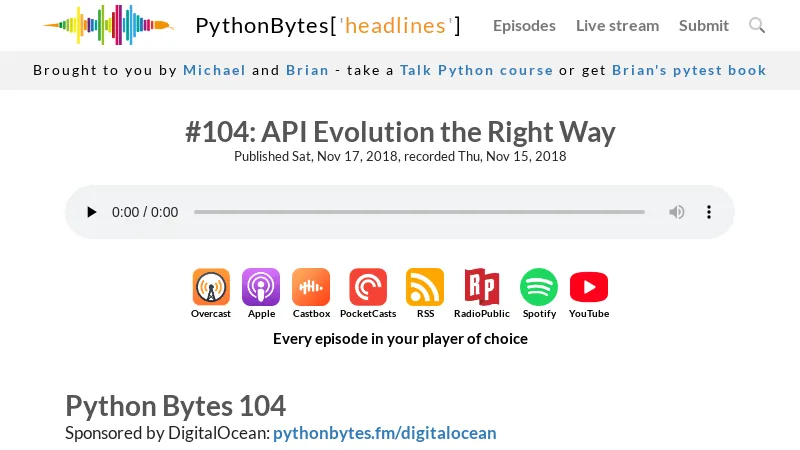Mute the audio player volume
The width and height of the screenshot is (800, 450).
click(x=677, y=212)
